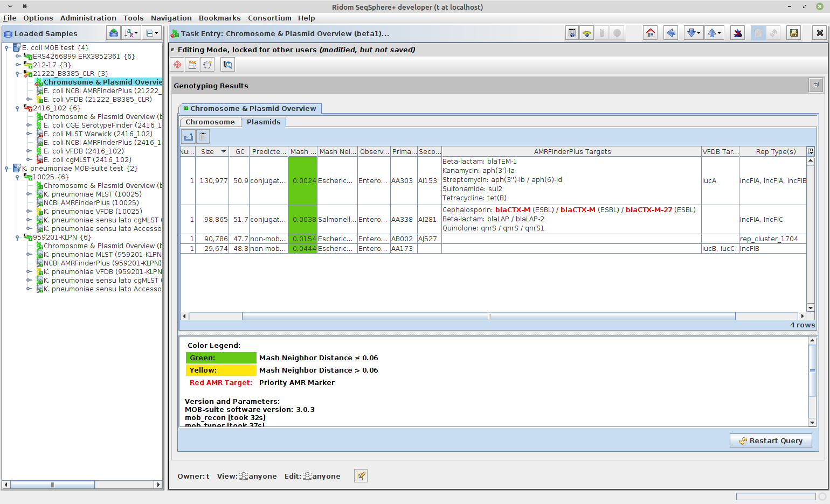Click the home navigation icon in top toolbar
830x504 pixels.
point(650,33)
